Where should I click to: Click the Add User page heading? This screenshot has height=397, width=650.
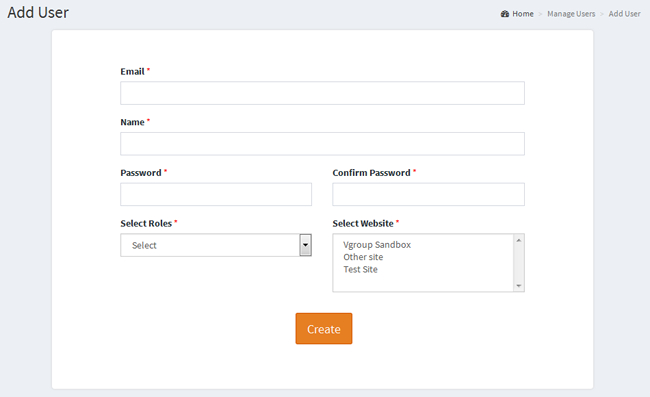click(38, 12)
